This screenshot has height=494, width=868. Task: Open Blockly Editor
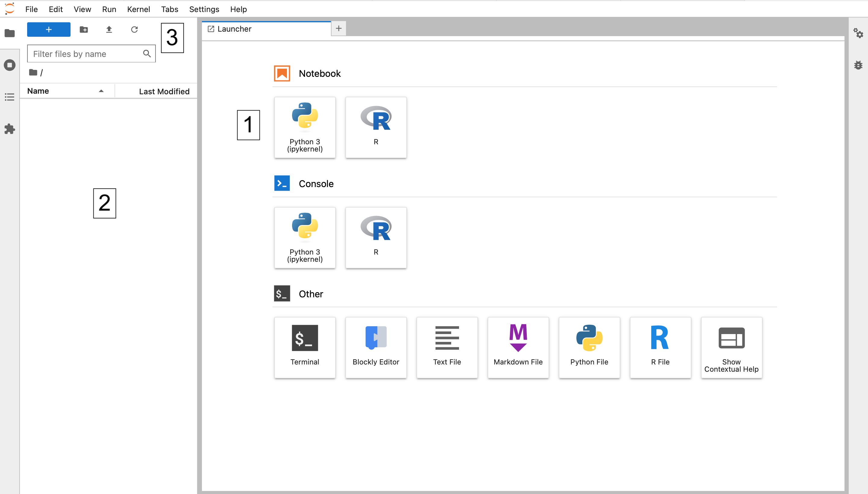[x=375, y=347]
